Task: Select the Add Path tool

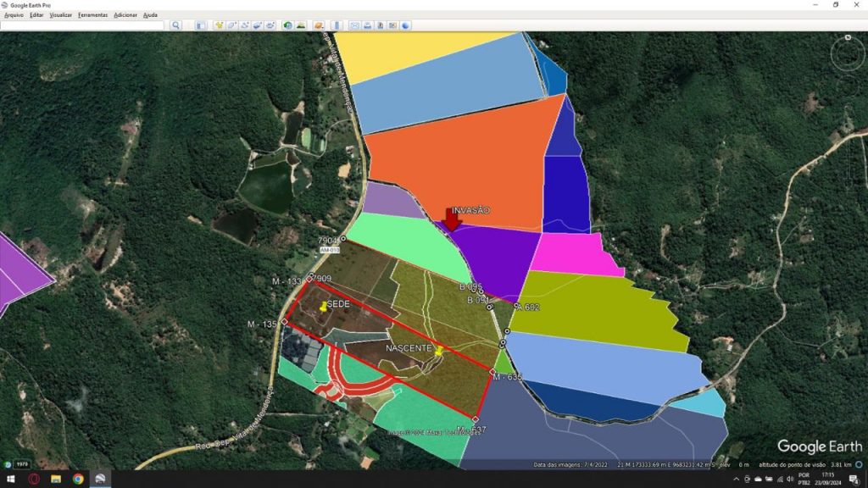Action: click(x=244, y=25)
